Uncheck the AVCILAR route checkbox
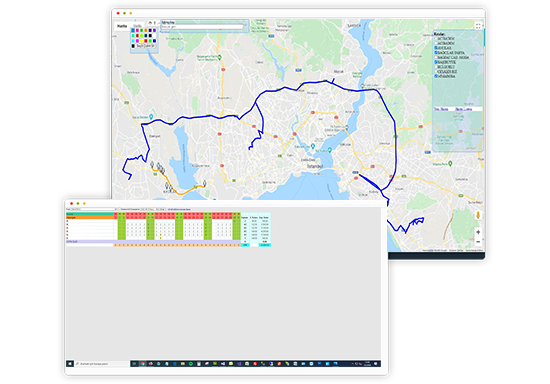The width and height of the screenshot is (550, 384). [x=436, y=48]
